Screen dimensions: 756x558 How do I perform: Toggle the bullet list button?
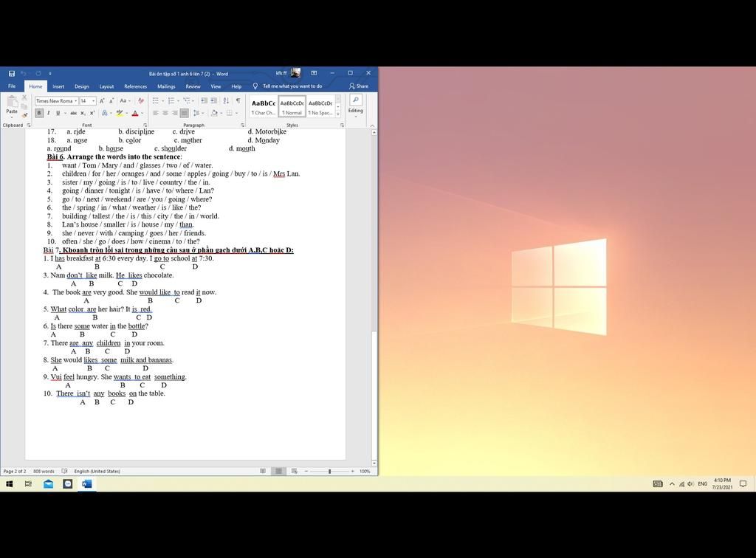156,100
